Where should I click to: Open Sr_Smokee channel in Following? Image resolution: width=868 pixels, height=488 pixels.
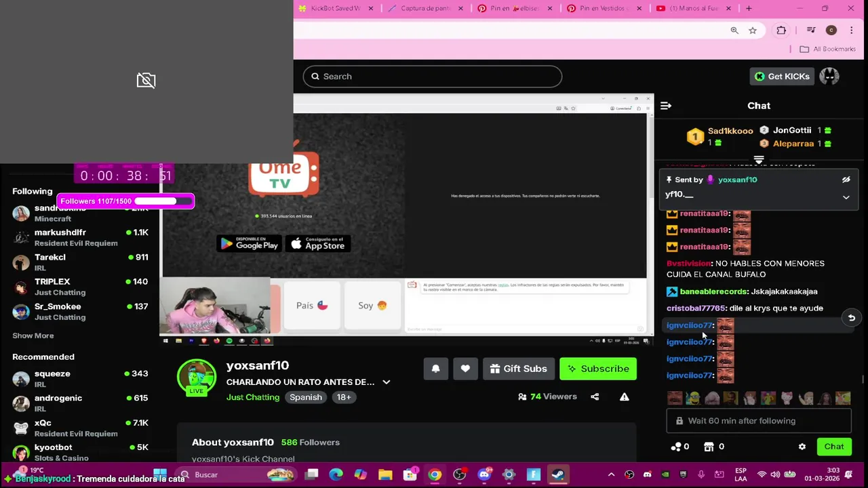[x=80, y=312]
